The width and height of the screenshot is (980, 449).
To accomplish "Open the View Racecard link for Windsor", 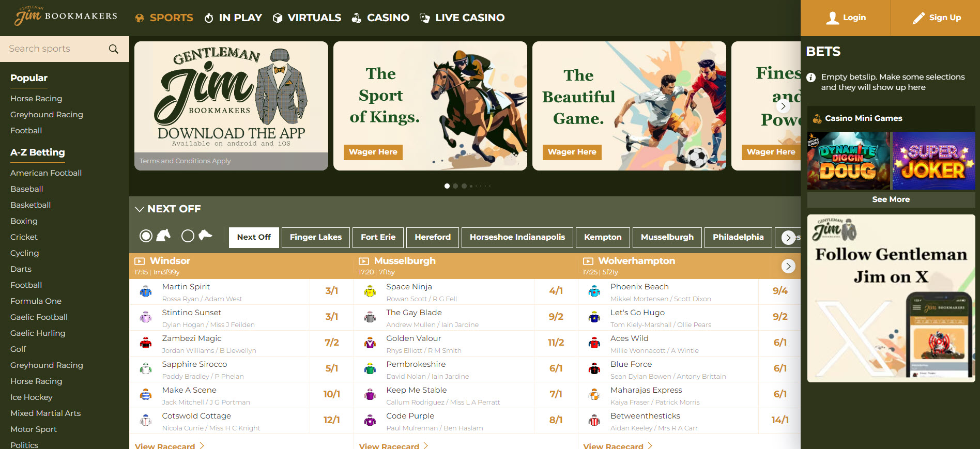I will pyautogui.click(x=170, y=445).
